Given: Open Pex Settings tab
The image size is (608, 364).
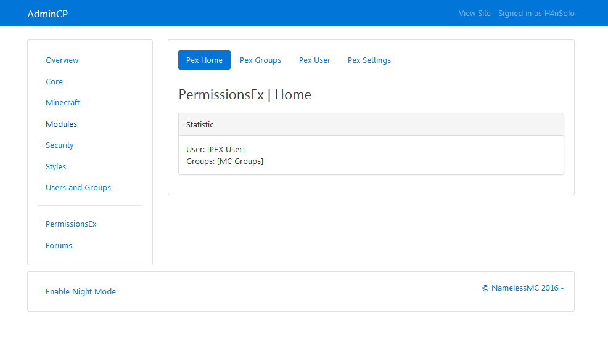Looking at the screenshot, I should click(x=369, y=60).
